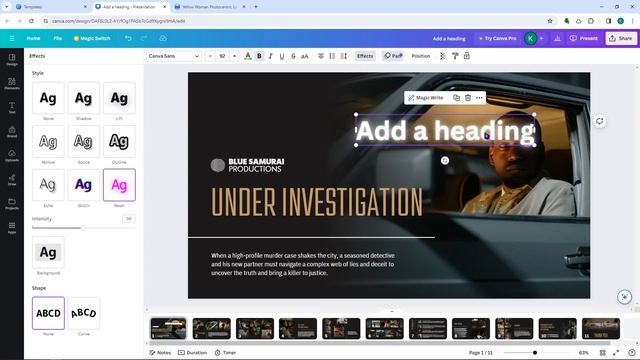This screenshot has height=360, width=640.
Task: Open the Notes panel
Action: [160, 353]
